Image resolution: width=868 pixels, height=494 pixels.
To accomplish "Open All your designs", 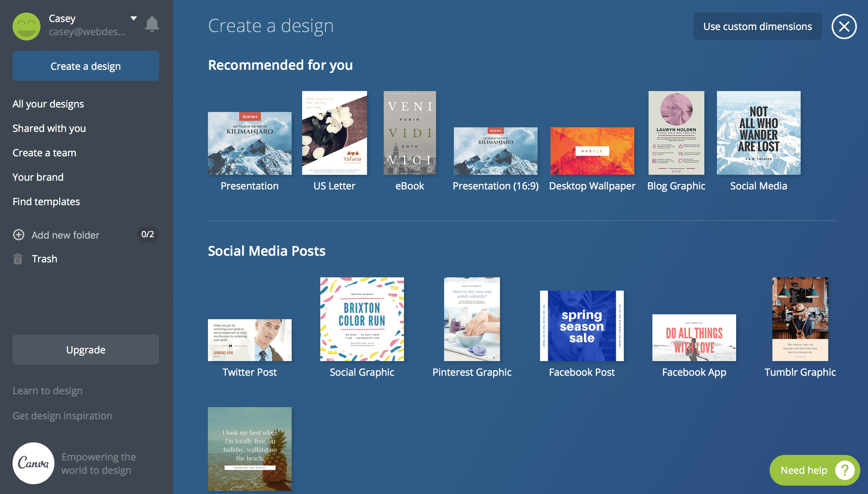I will (x=48, y=104).
